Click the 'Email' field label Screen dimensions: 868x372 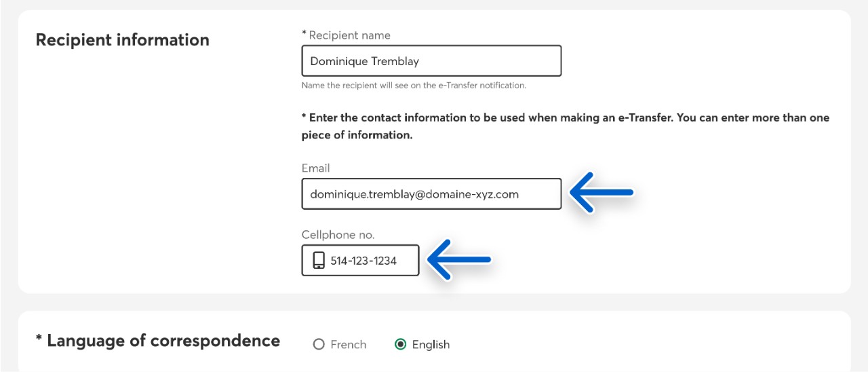tap(316, 168)
